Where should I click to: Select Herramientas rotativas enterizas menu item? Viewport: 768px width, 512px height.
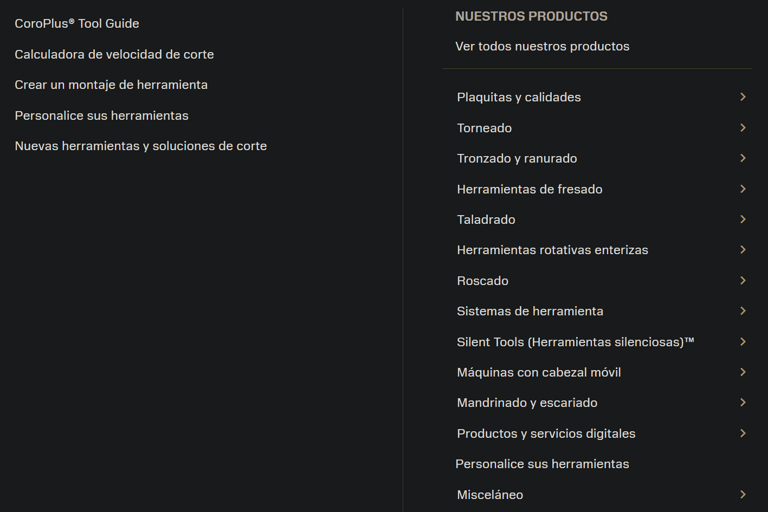tap(552, 250)
